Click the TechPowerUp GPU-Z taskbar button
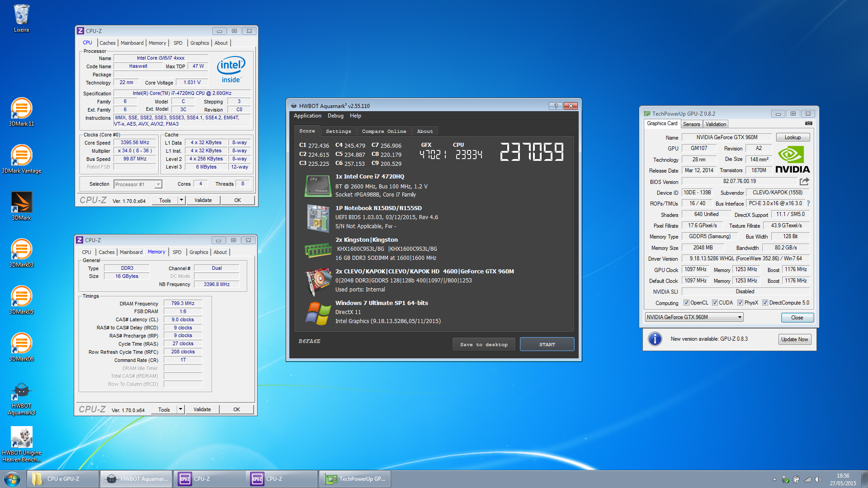Viewport: 868px width, 488px height. [x=355, y=479]
